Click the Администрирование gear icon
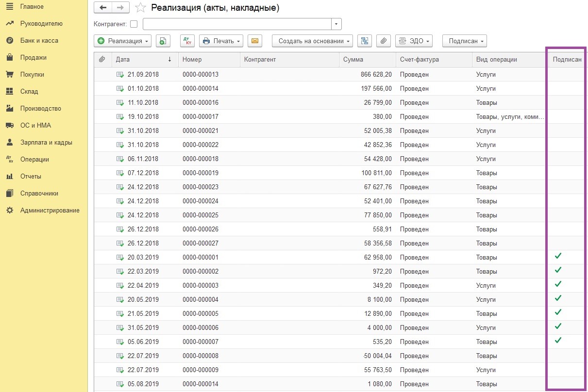 pyautogui.click(x=9, y=211)
